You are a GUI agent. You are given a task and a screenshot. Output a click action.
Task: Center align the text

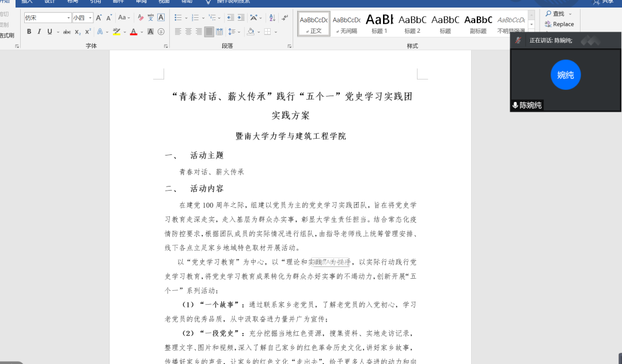click(188, 31)
